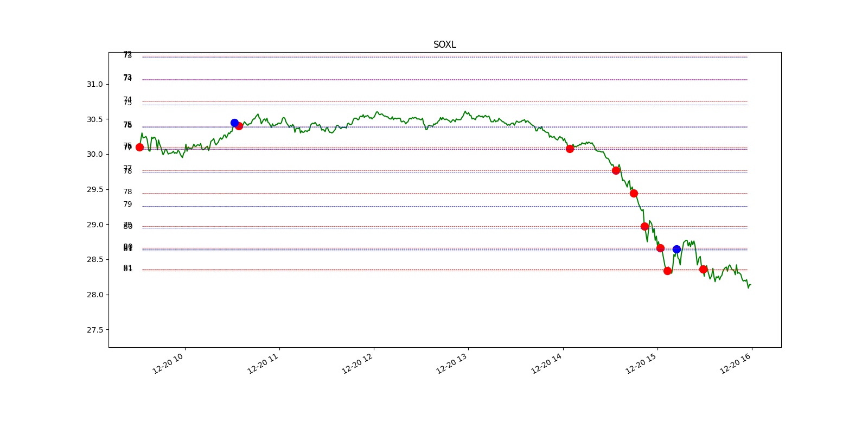This screenshot has width=868, height=434.
Task: Select the red marker just after 14:00 near 30.1
Action: pyautogui.click(x=570, y=149)
